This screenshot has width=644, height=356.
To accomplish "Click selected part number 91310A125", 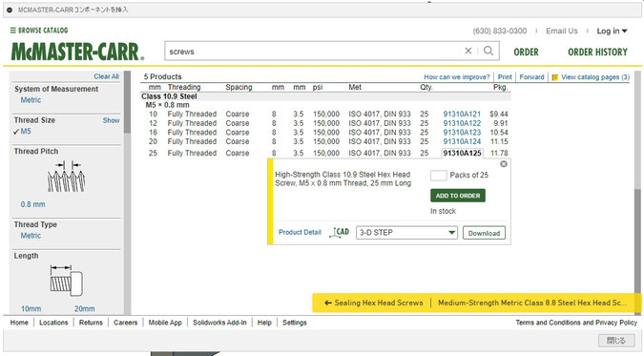I will point(462,153).
